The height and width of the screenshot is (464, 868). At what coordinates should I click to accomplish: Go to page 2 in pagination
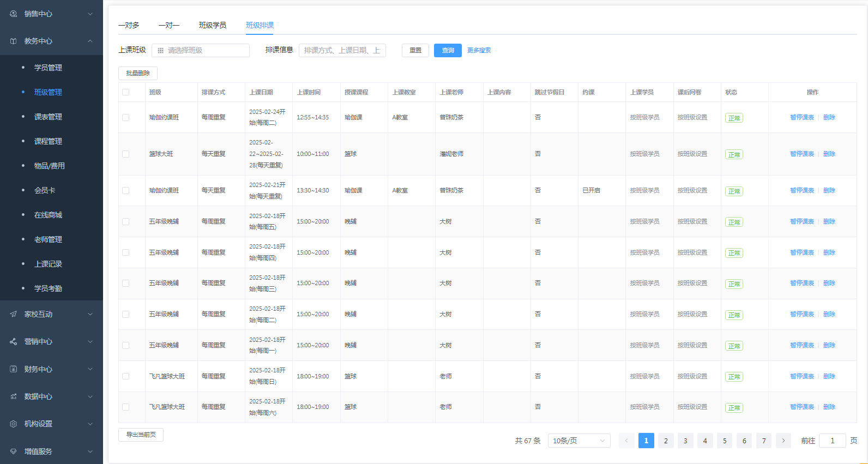(666, 441)
